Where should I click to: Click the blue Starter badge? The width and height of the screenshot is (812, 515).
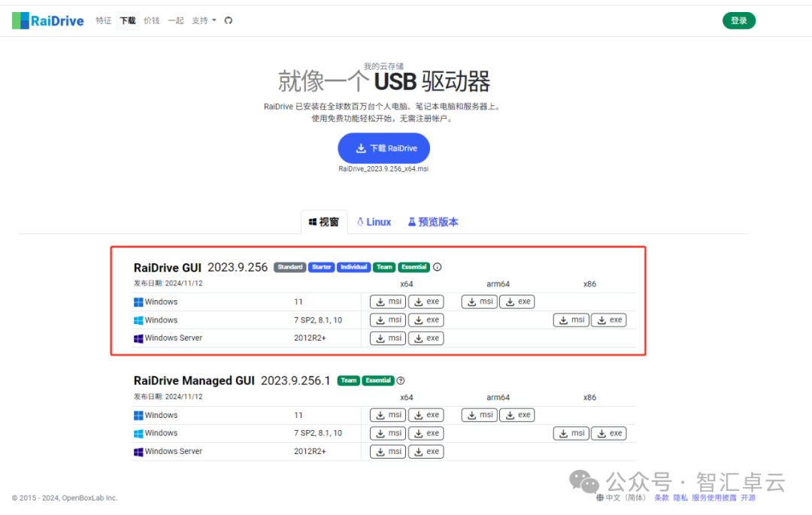coord(322,267)
